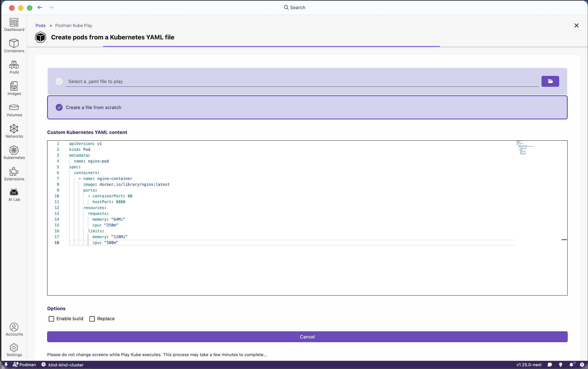Open the Images sidebar icon

click(x=14, y=88)
